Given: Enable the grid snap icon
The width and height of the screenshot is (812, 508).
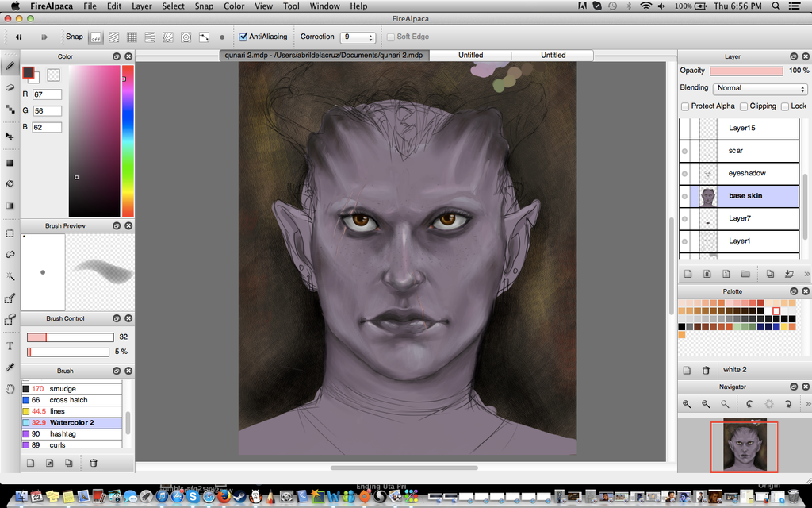Looking at the screenshot, I should (132, 37).
